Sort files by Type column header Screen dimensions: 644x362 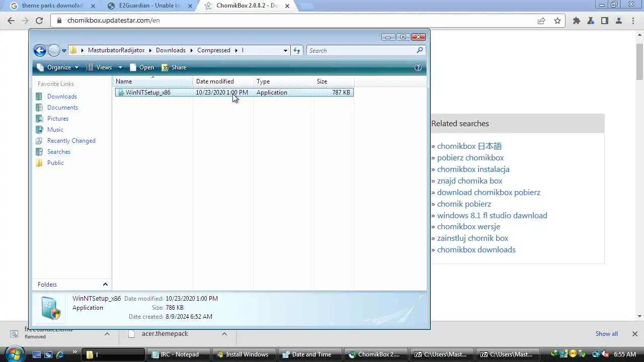283,81
